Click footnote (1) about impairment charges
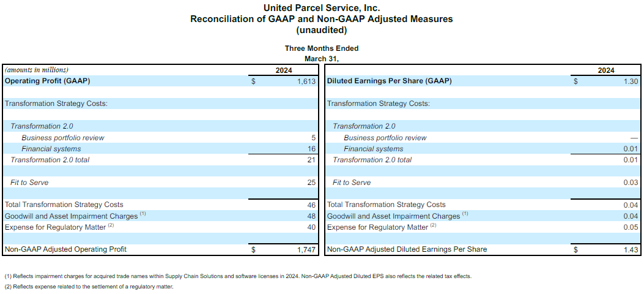 239,276
